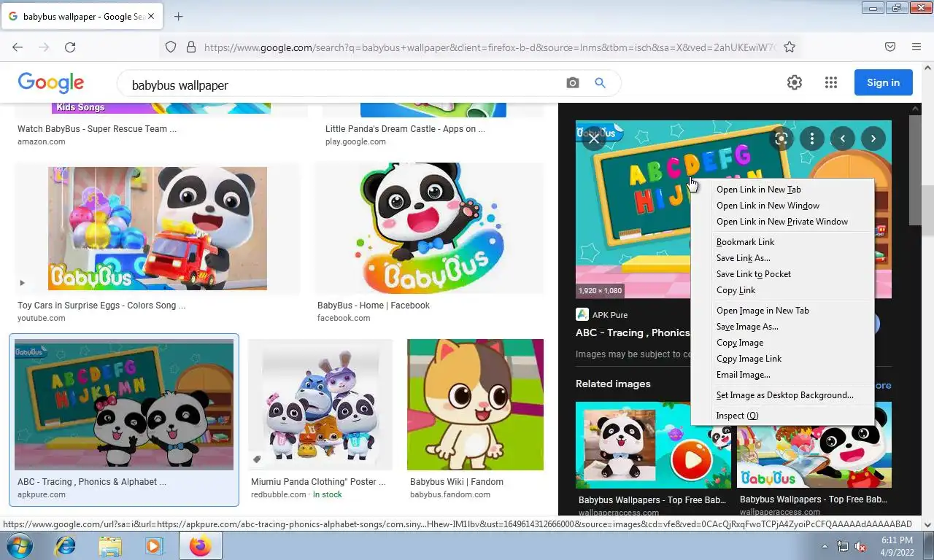
Task: Click the Sign in button
Action: (x=883, y=82)
